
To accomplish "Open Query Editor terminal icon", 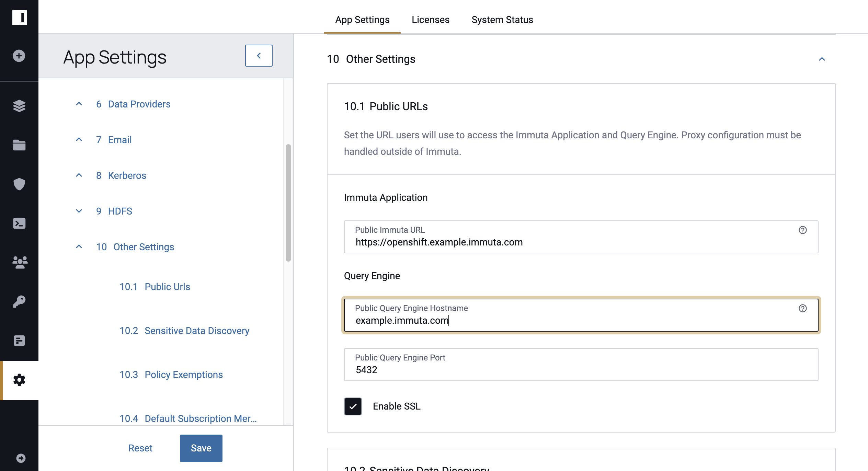I will click(19, 223).
